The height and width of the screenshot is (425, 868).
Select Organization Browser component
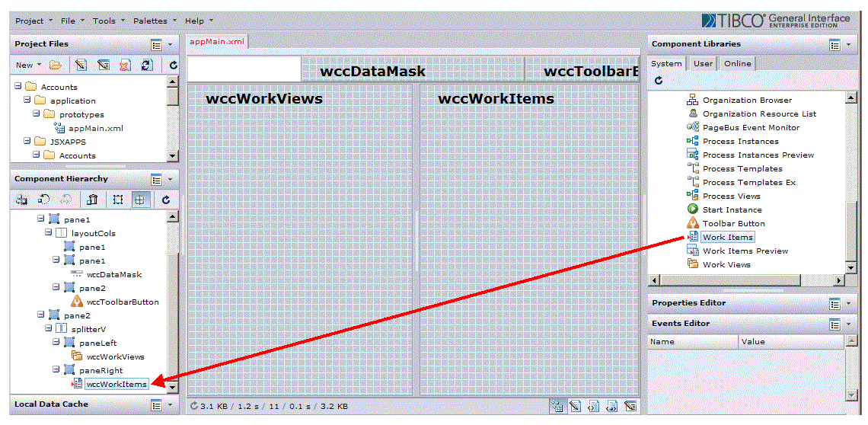coord(747,101)
